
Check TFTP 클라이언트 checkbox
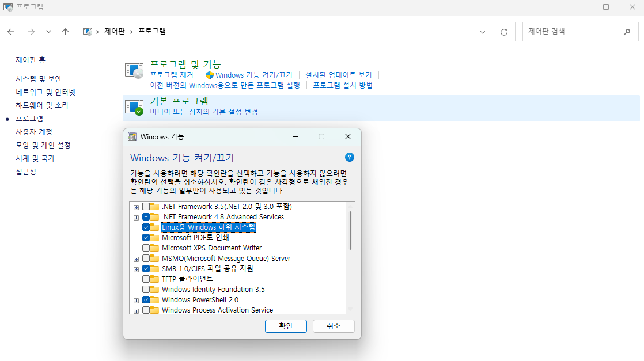click(146, 279)
